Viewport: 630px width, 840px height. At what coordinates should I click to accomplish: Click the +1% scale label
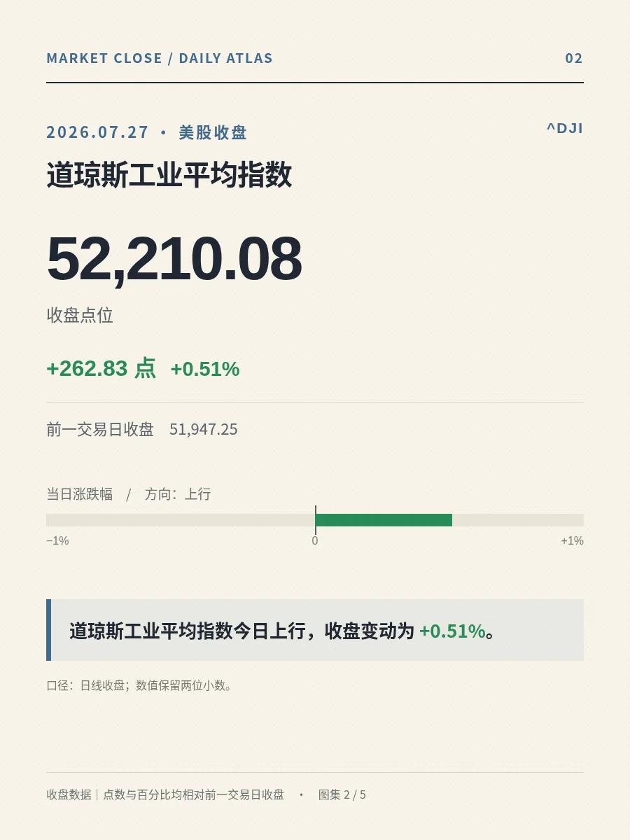572,540
